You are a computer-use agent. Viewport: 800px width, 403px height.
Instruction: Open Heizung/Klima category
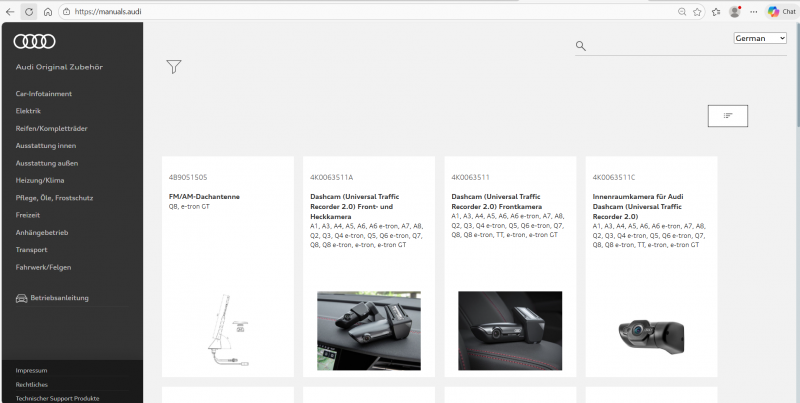pos(40,181)
